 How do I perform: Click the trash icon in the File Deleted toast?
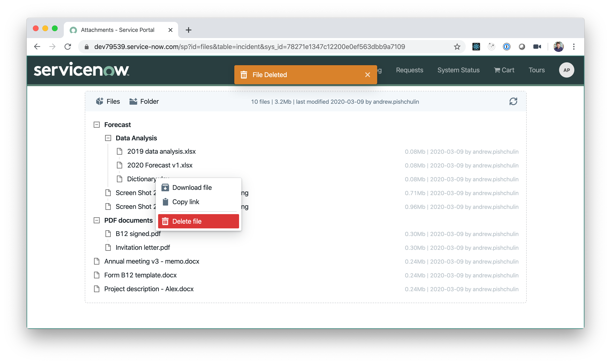pos(244,75)
